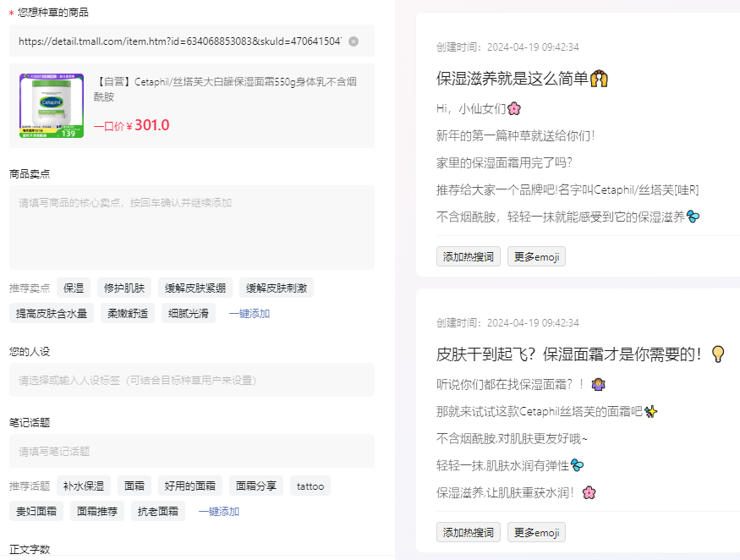Image resolution: width=740 pixels, height=560 pixels.
Task: Click the 您的人设 persona input field
Action: (192, 380)
